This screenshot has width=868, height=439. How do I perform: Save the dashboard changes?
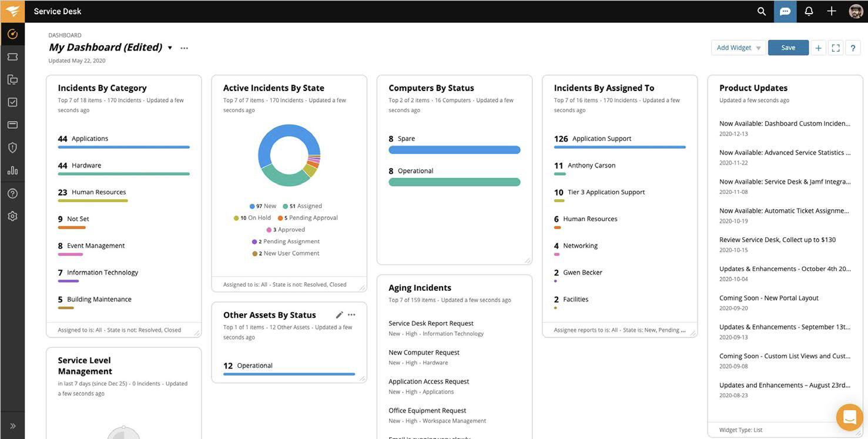point(788,48)
